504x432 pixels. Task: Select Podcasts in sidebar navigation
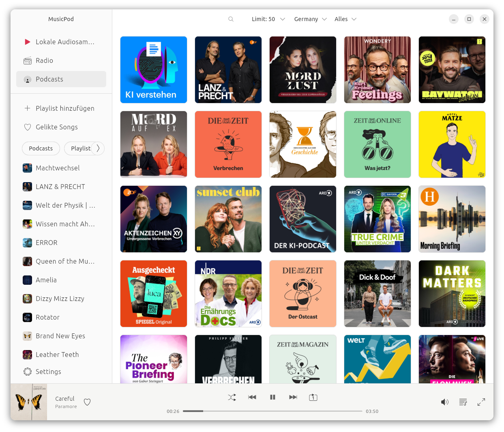[61, 79]
